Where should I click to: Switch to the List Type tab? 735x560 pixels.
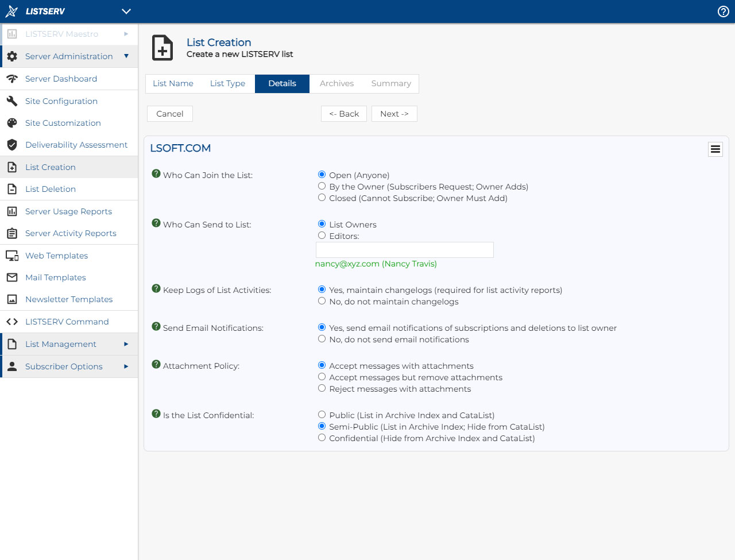point(227,83)
